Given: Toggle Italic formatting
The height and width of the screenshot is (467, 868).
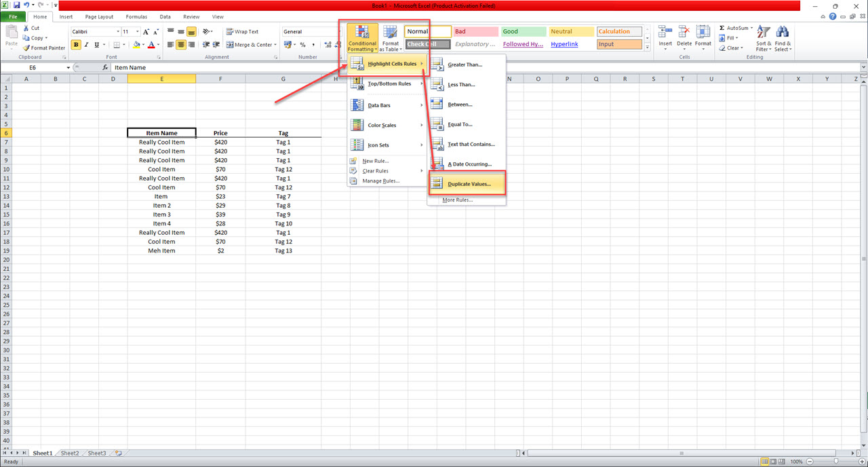Looking at the screenshot, I should [x=85, y=44].
